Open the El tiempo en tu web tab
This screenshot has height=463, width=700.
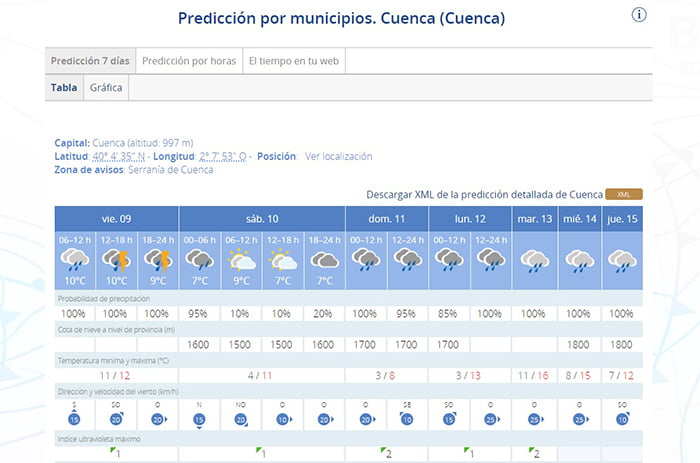pyautogui.click(x=293, y=61)
